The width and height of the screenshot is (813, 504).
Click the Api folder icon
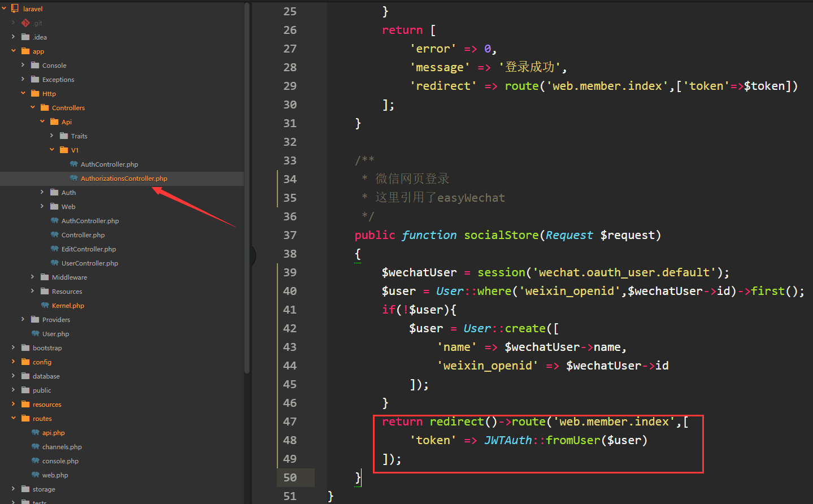54,121
